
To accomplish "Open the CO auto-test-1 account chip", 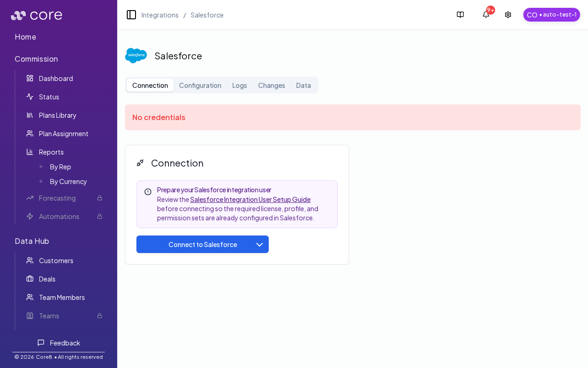I will pyautogui.click(x=551, y=14).
